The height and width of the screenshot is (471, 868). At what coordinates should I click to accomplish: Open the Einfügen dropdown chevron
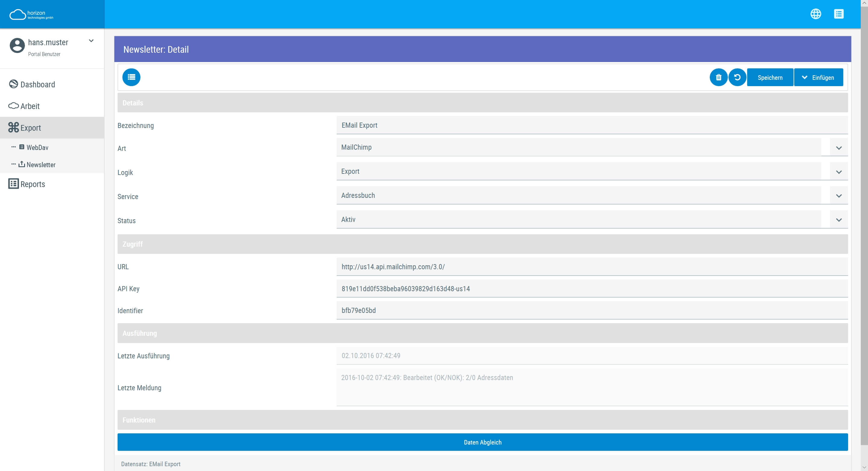click(805, 77)
